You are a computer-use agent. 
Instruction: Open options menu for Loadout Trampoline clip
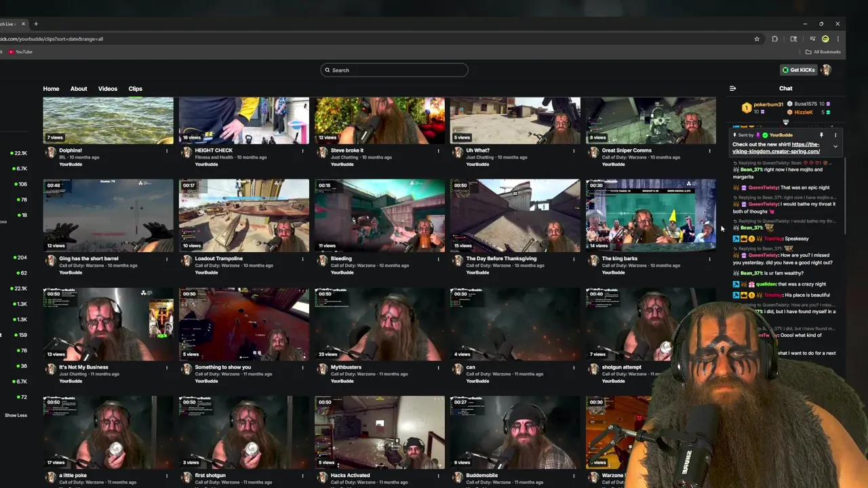[x=302, y=259]
